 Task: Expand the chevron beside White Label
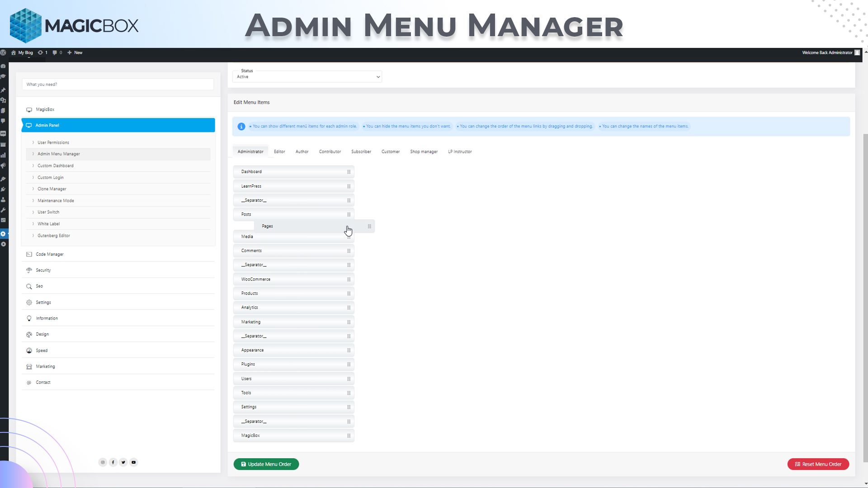[33, 224]
